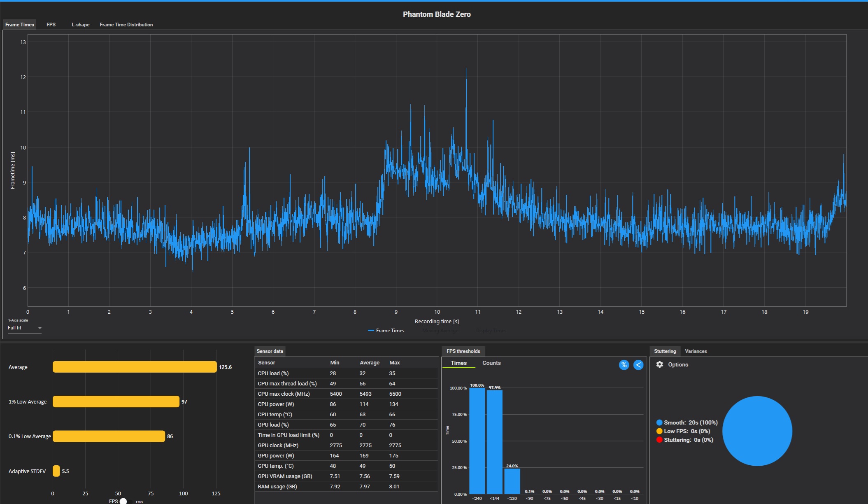Click the Stuttering red legend dot

coord(659,440)
